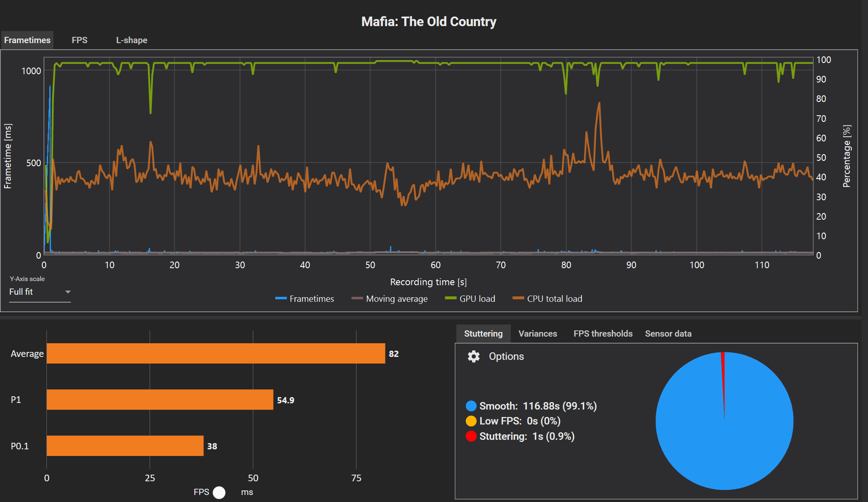Switch the FPS/ms toggle switch
The image size is (868, 502).
tap(220, 492)
